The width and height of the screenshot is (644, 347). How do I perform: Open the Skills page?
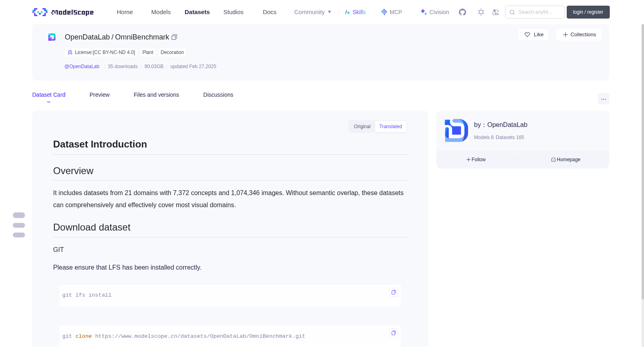[355, 12]
